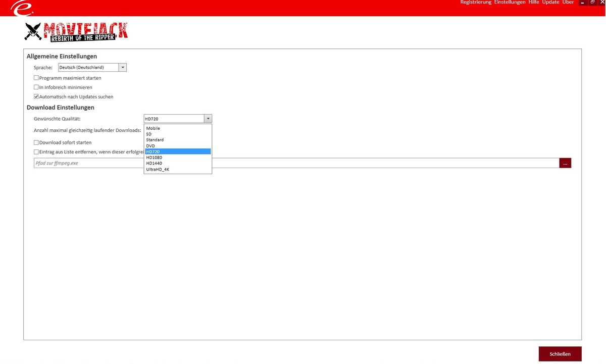This screenshot has width=606, height=364.
Task: Enable 'Download sofort starten' checkbox
Action: (36, 142)
